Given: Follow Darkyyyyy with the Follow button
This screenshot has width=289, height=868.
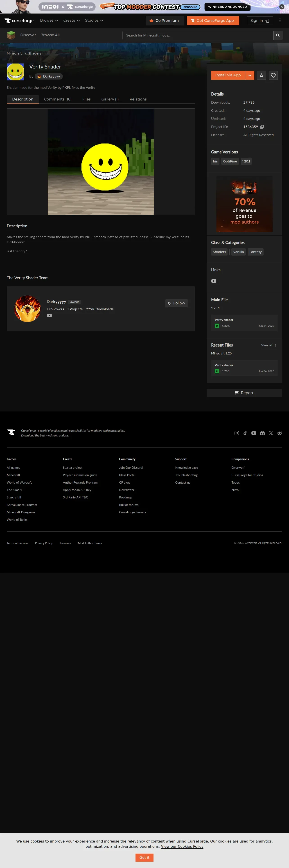Looking at the screenshot, I should [x=176, y=303].
